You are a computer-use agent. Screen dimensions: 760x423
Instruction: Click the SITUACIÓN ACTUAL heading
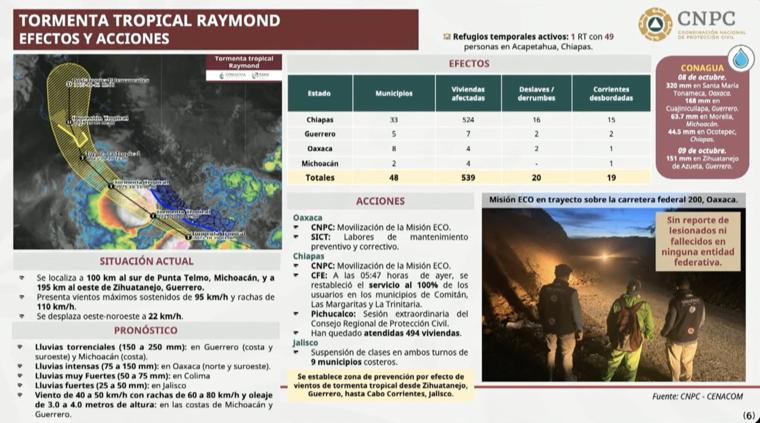tap(148, 260)
